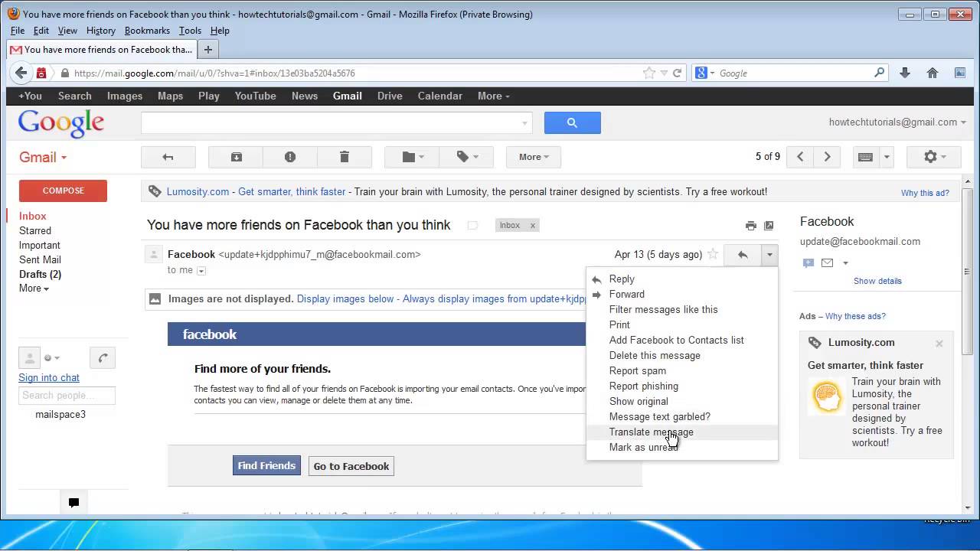Click the blue Google search button
Screen dimensions: 980x551
point(572,122)
